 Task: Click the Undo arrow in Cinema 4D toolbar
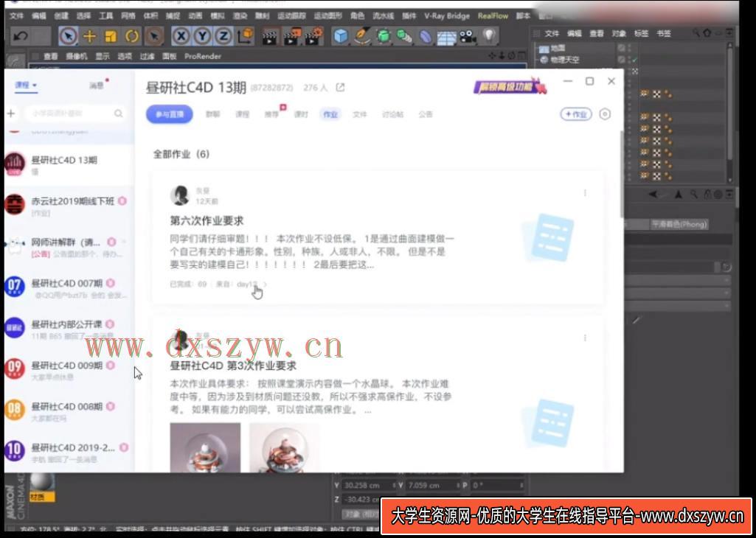click(21, 36)
